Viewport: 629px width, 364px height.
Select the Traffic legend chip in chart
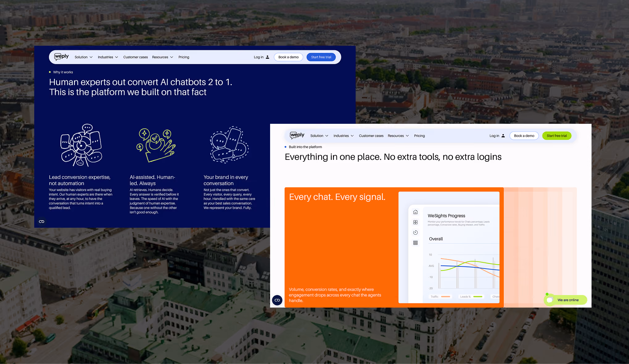point(440,297)
